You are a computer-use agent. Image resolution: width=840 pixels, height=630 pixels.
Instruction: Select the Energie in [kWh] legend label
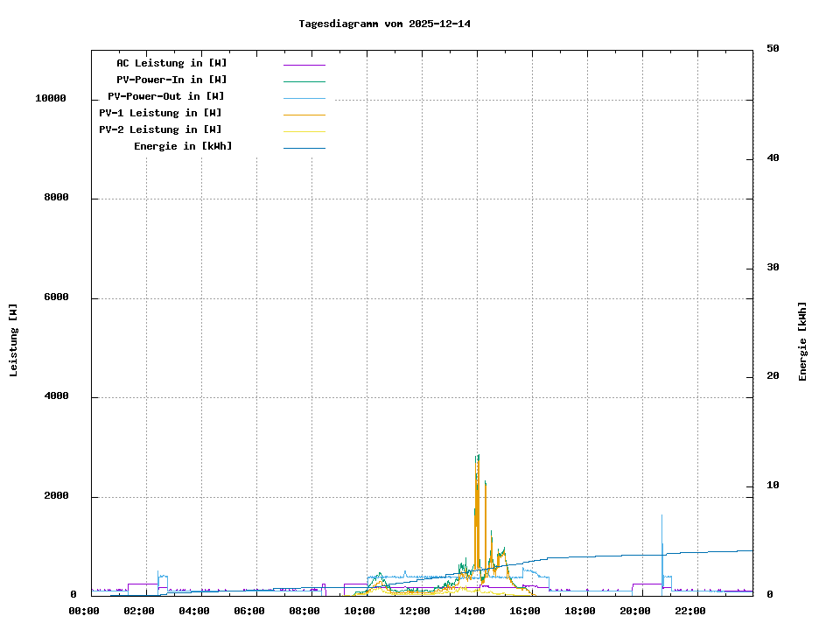(183, 146)
